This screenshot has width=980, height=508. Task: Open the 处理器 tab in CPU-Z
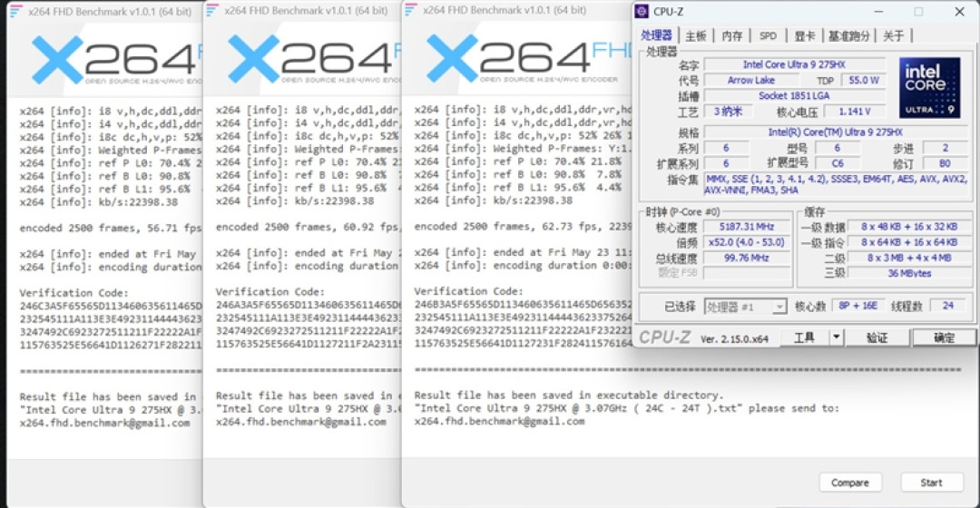[x=656, y=35]
